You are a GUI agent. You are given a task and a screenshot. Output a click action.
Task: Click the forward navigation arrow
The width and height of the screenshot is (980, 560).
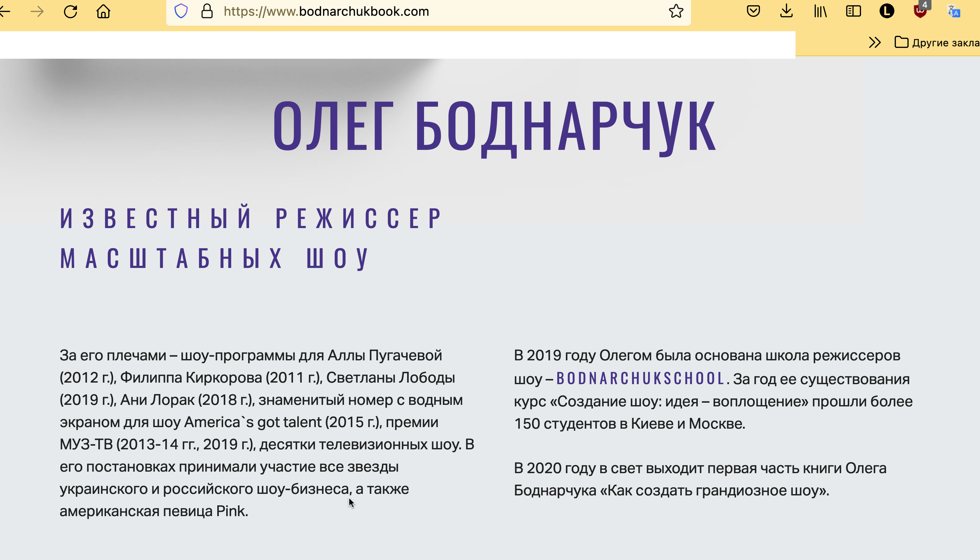point(37,11)
